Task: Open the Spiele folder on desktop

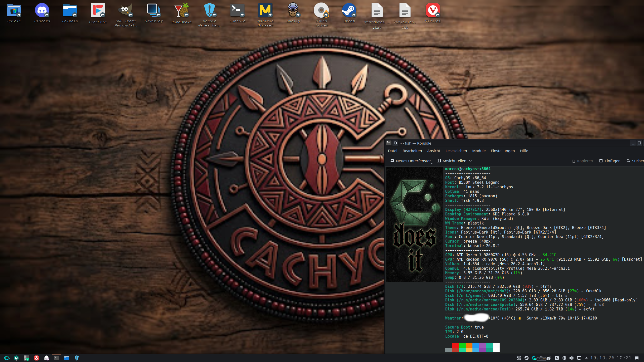Action: tap(14, 13)
